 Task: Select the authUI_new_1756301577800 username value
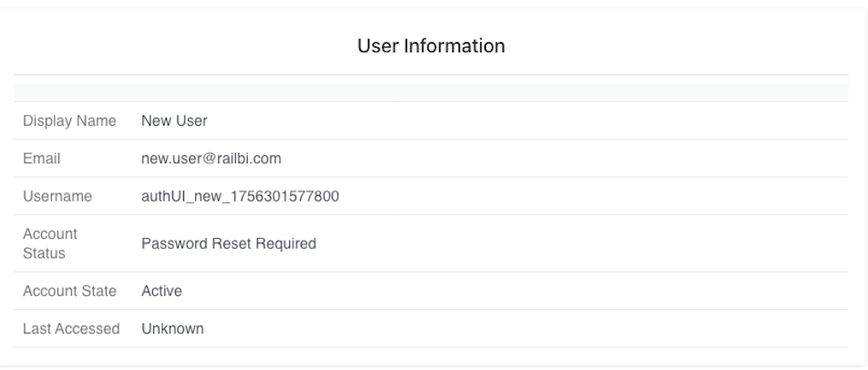[x=240, y=196]
